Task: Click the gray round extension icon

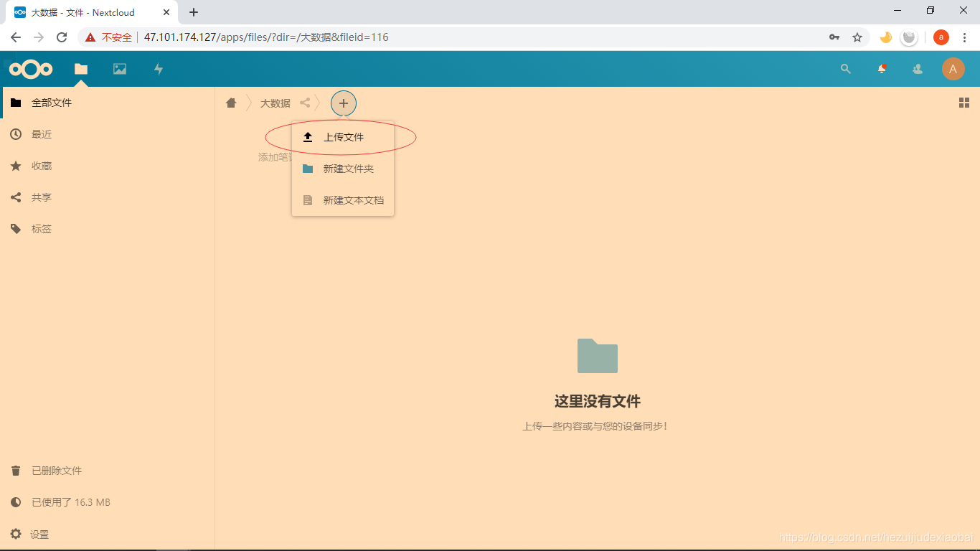Action: [909, 37]
